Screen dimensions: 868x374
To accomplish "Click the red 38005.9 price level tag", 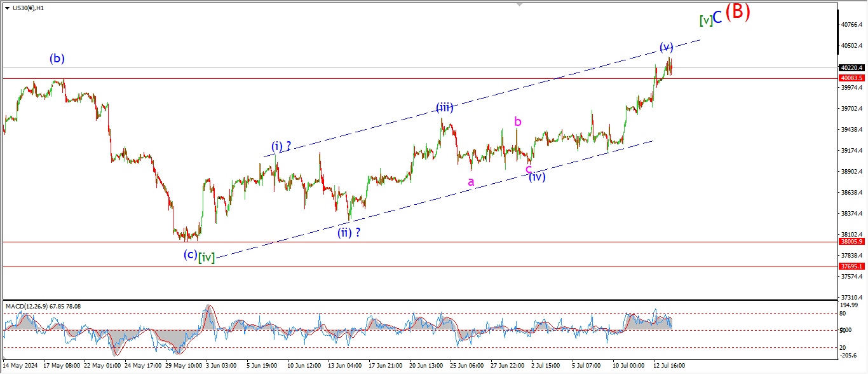I will 851,242.
